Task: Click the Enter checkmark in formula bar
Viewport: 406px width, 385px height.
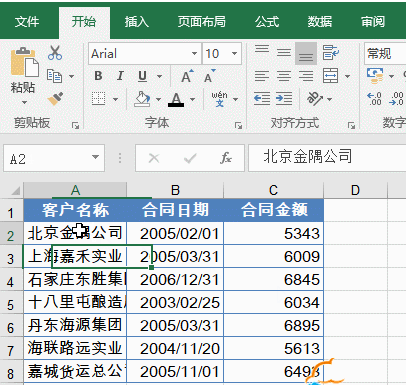Action: tap(190, 158)
